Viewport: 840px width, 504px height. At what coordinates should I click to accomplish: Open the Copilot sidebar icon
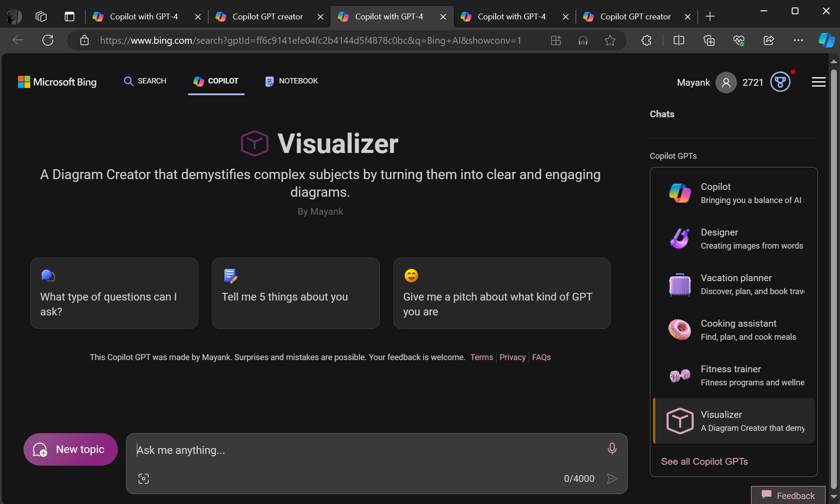point(826,40)
